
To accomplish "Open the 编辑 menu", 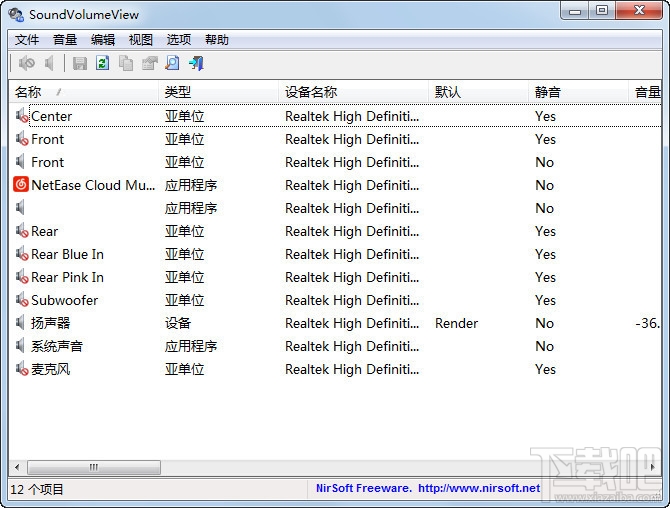I will coord(103,40).
